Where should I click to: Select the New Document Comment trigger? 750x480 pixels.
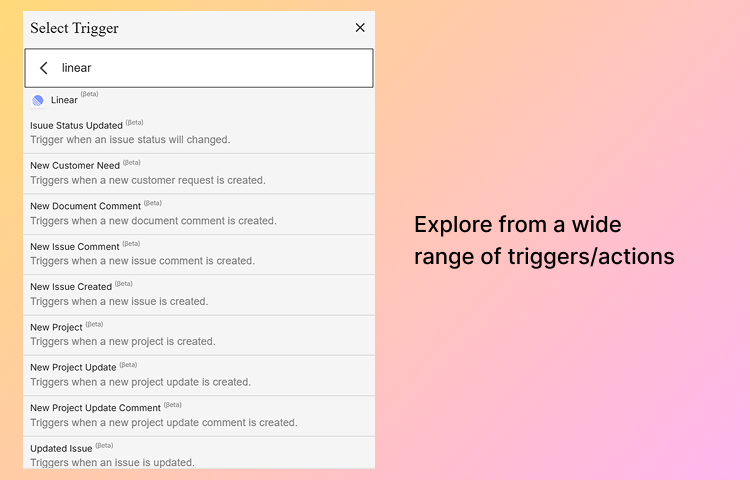click(199, 214)
